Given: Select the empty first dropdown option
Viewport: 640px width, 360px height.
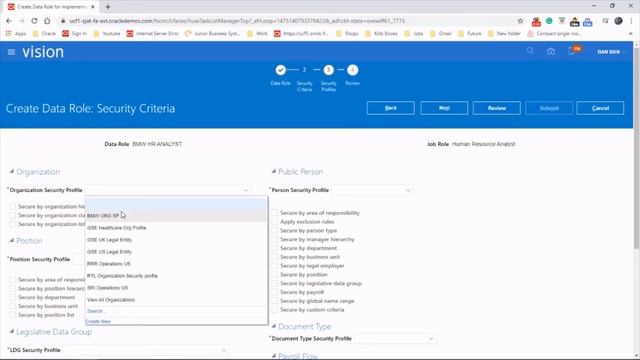Looking at the screenshot, I should pyautogui.click(x=176, y=204).
